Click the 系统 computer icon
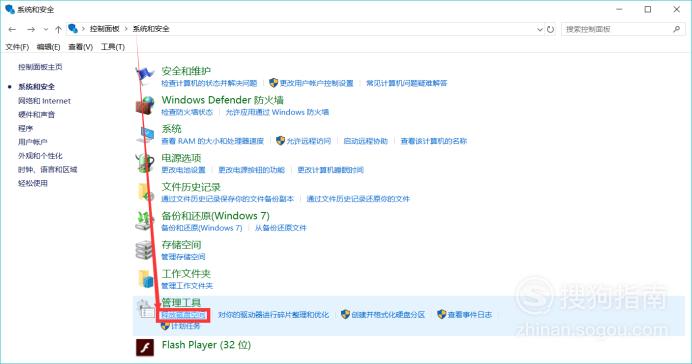Image resolution: width=692 pixels, height=364 pixels. pyautogui.click(x=145, y=134)
